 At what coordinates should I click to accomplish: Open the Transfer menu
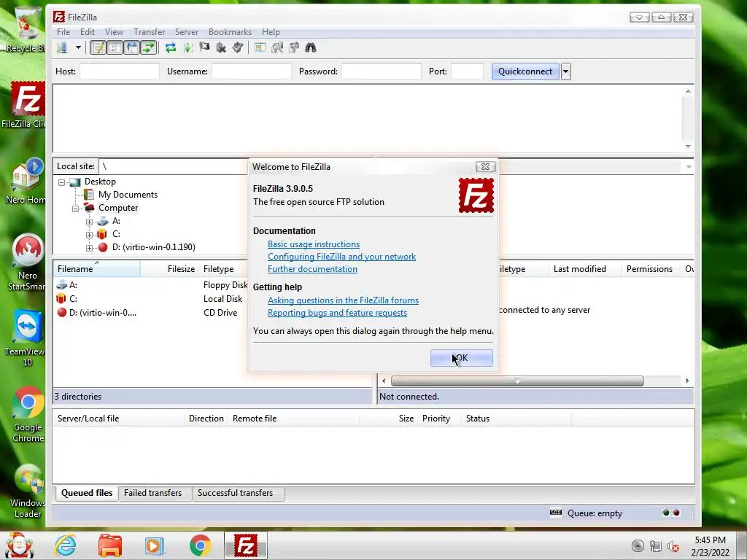[x=149, y=32]
